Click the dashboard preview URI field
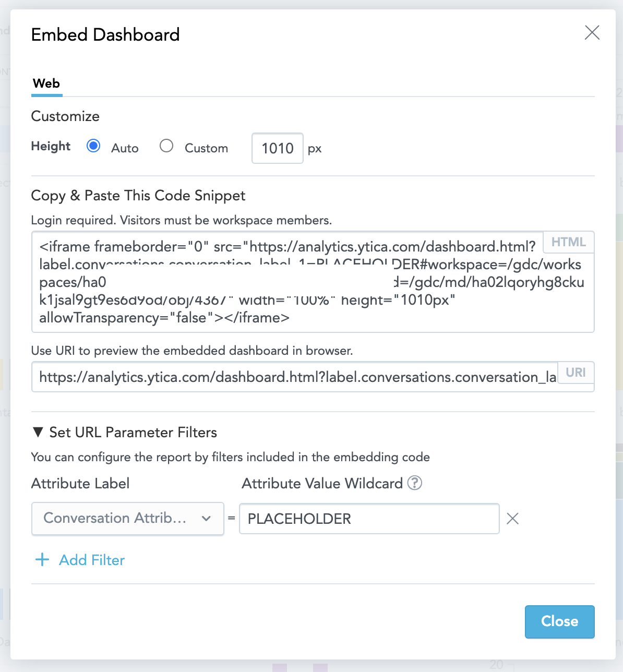623x672 pixels. [x=295, y=377]
